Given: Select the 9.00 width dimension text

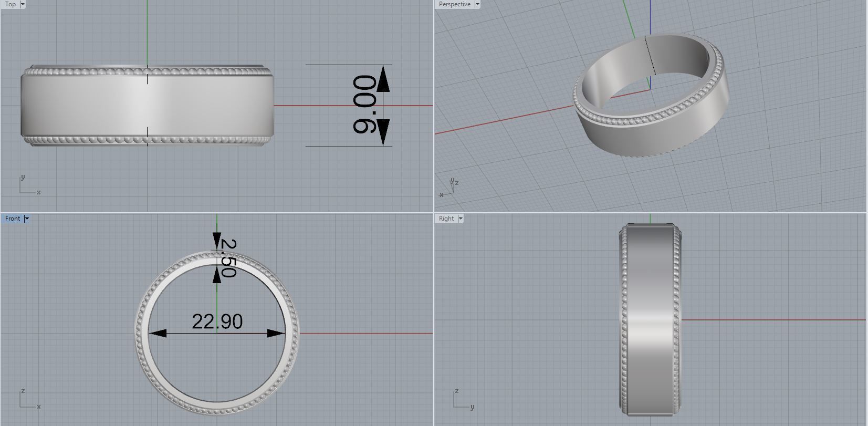Looking at the screenshot, I should tap(364, 105).
